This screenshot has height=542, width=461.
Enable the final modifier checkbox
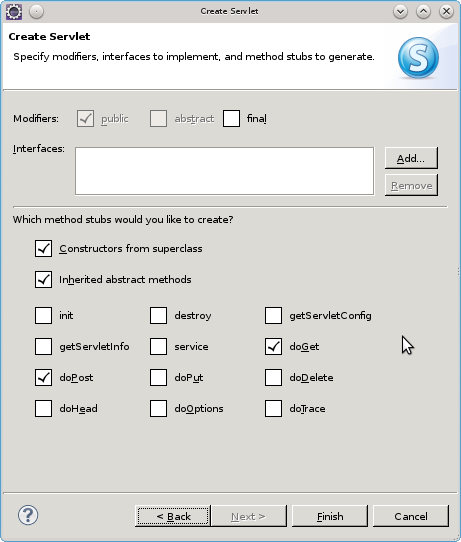pos(231,119)
